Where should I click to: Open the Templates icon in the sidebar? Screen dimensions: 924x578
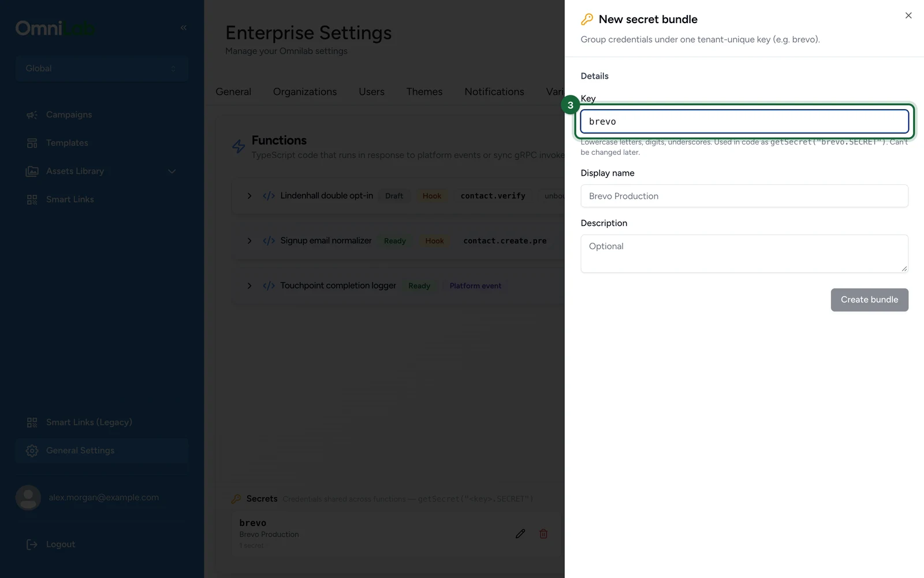(32, 143)
